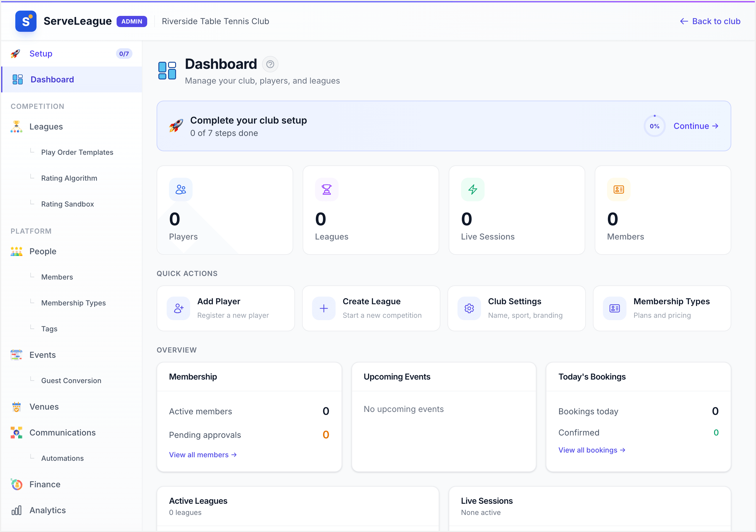This screenshot has height=532, width=756.
Task: Click the Venues icon in sidebar
Action: pos(16,407)
